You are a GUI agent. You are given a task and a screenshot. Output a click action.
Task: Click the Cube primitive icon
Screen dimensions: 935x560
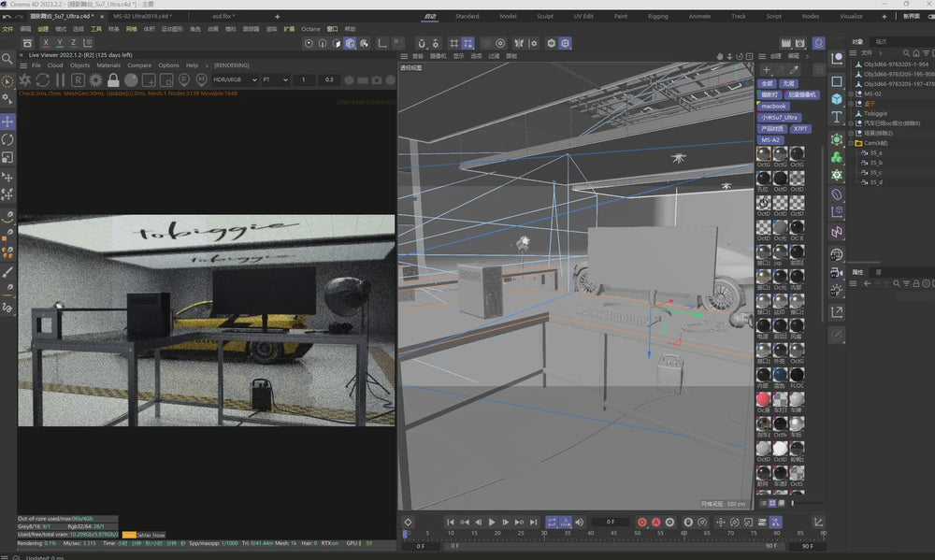point(837,99)
